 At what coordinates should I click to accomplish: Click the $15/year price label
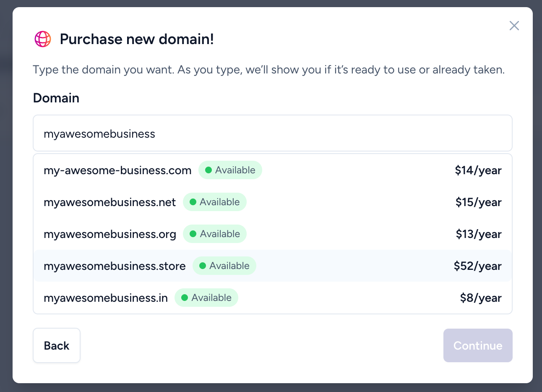coord(478,202)
